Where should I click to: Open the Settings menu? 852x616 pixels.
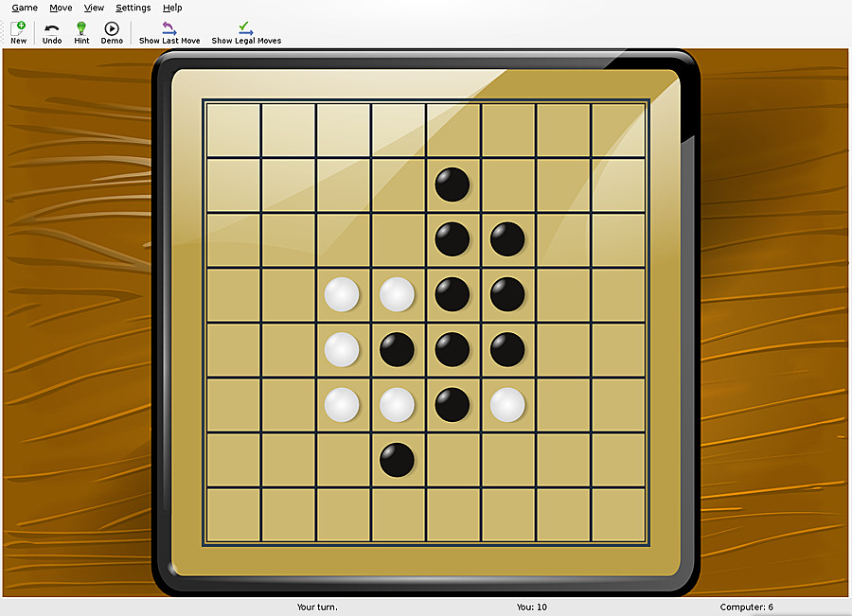[x=133, y=8]
